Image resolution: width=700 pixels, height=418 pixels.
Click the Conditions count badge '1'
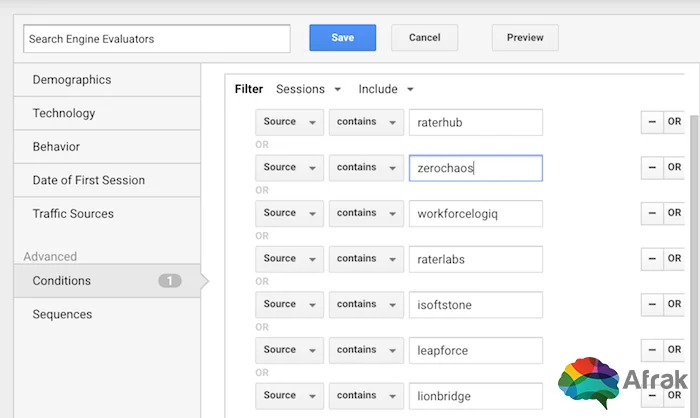170,280
